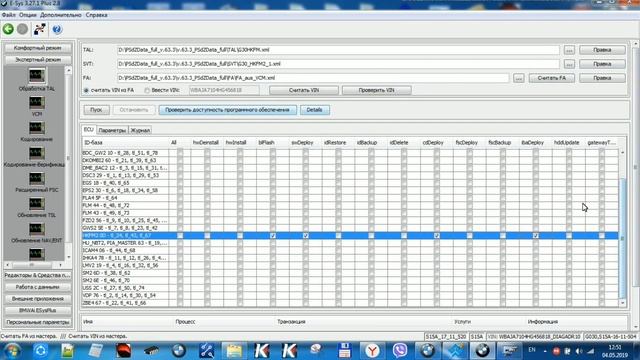Select the 'ZBE4 67' row

(350, 303)
